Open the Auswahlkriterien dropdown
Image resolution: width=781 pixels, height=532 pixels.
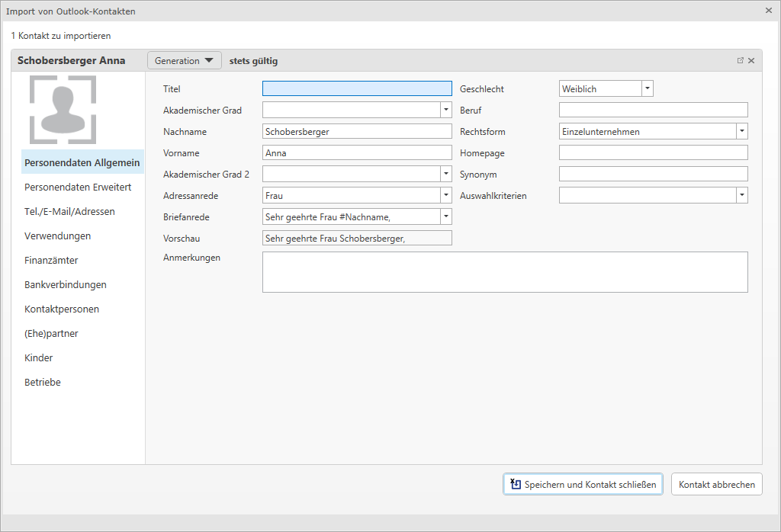click(742, 196)
